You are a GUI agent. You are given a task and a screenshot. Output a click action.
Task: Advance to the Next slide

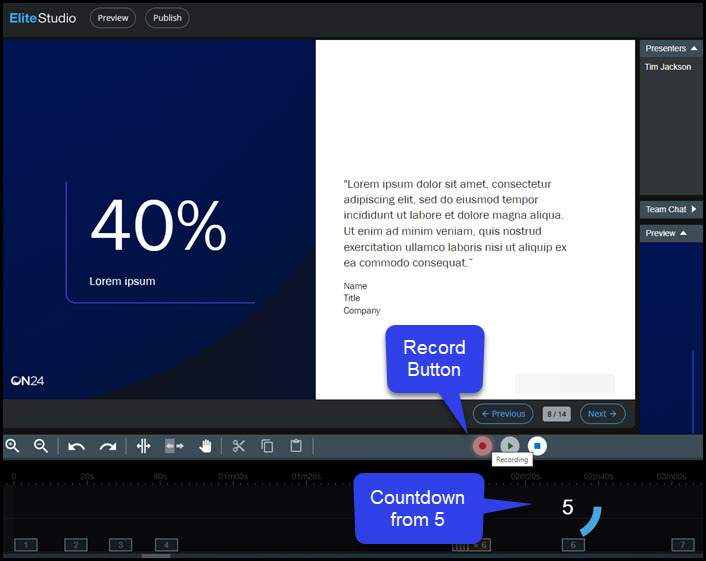click(x=602, y=414)
